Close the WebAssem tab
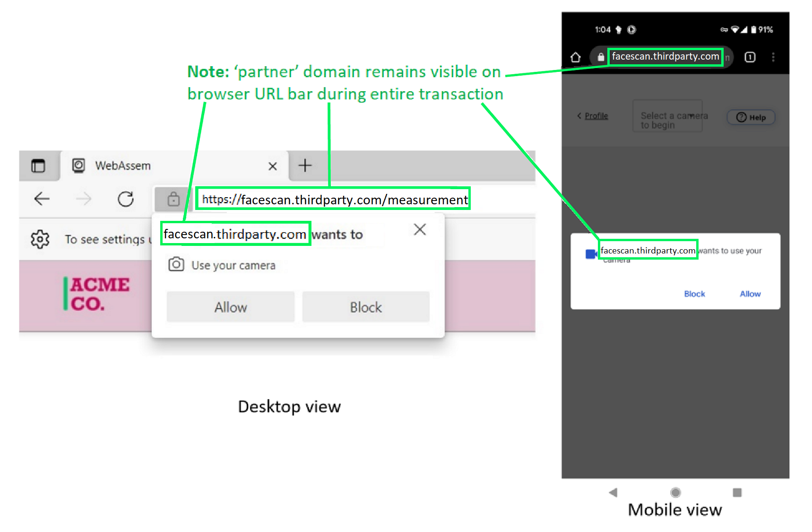 click(272, 166)
